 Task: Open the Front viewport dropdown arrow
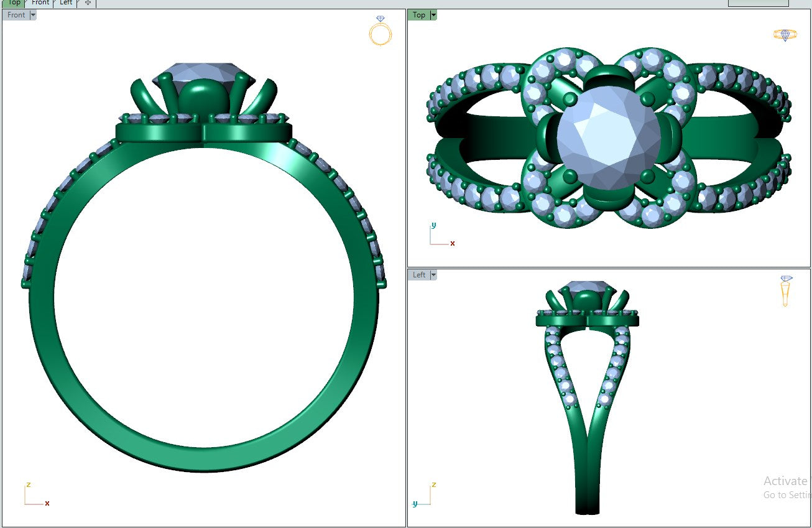coord(33,15)
